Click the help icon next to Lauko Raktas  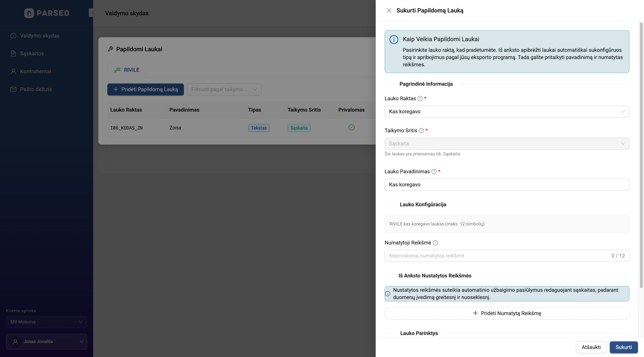(x=420, y=99)
